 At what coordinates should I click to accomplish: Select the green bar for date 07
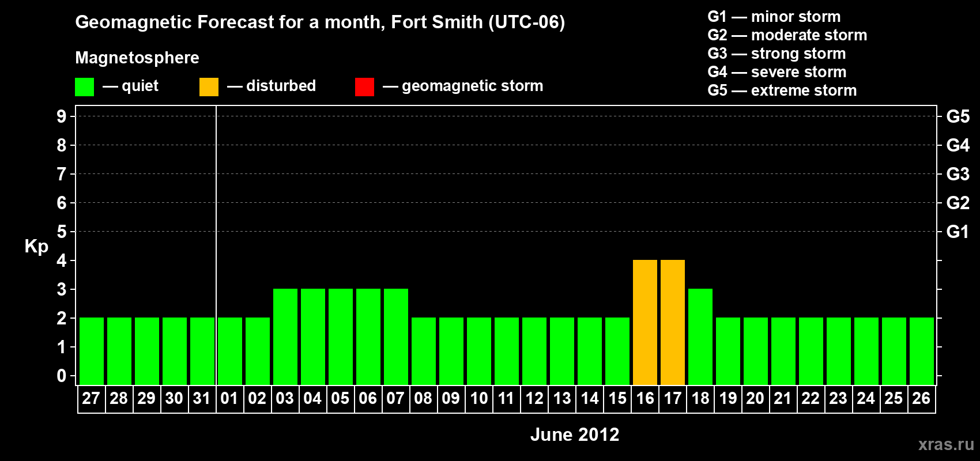pos(396,337)
